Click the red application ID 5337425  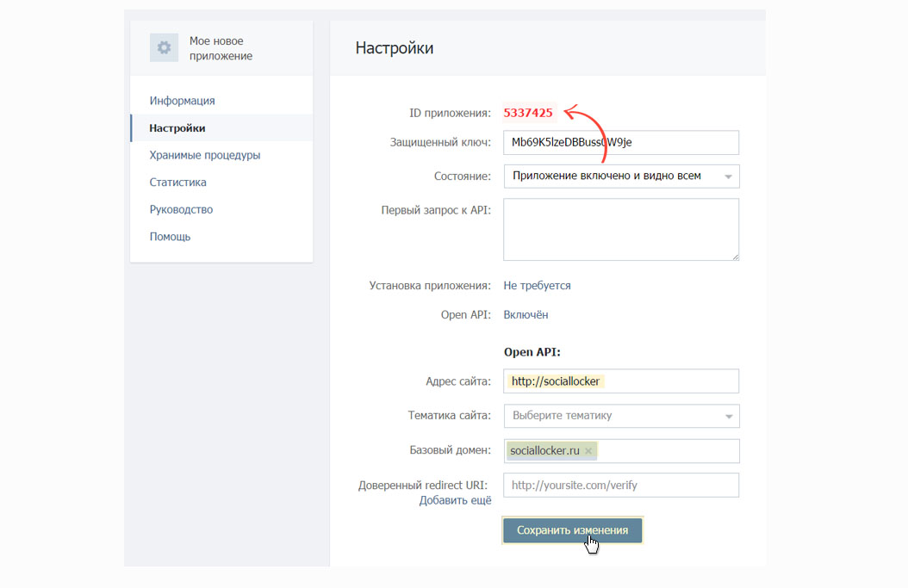[x=528, y=113]
